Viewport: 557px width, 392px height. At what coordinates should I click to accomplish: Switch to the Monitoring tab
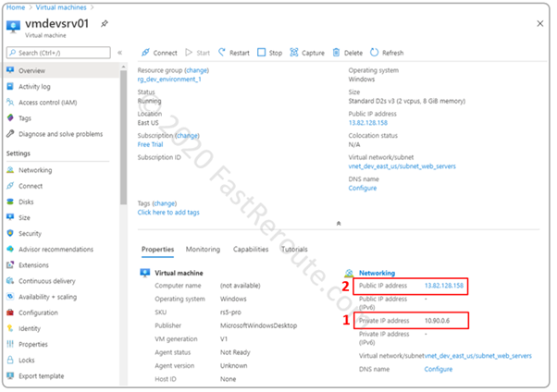pyautogui.click(x=203, y=250)
